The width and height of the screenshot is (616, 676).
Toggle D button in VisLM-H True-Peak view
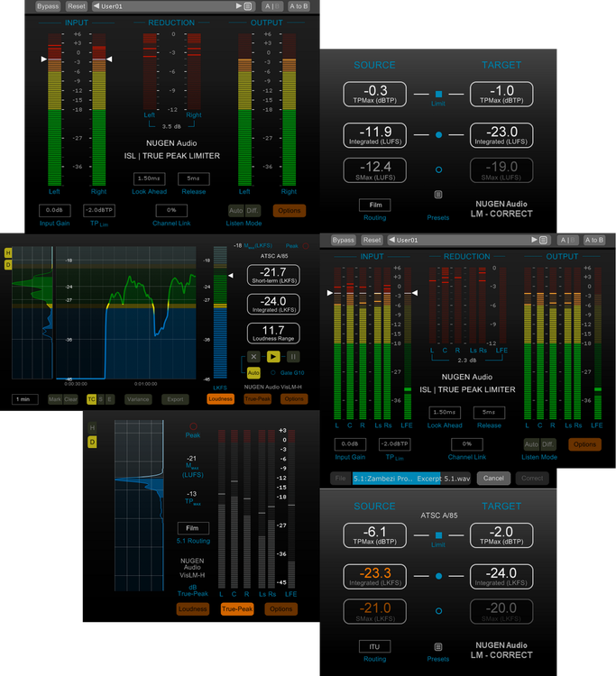[x=92, y=442]
